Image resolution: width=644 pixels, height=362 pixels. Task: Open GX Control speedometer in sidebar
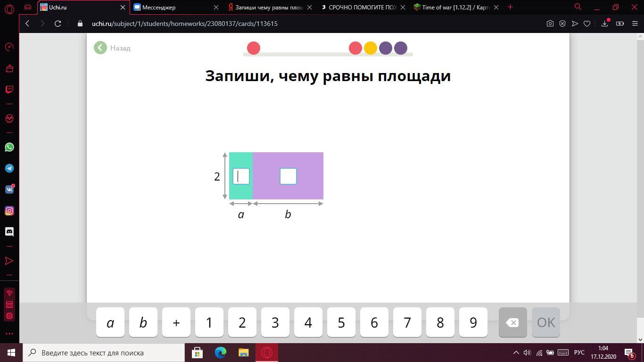9,47
